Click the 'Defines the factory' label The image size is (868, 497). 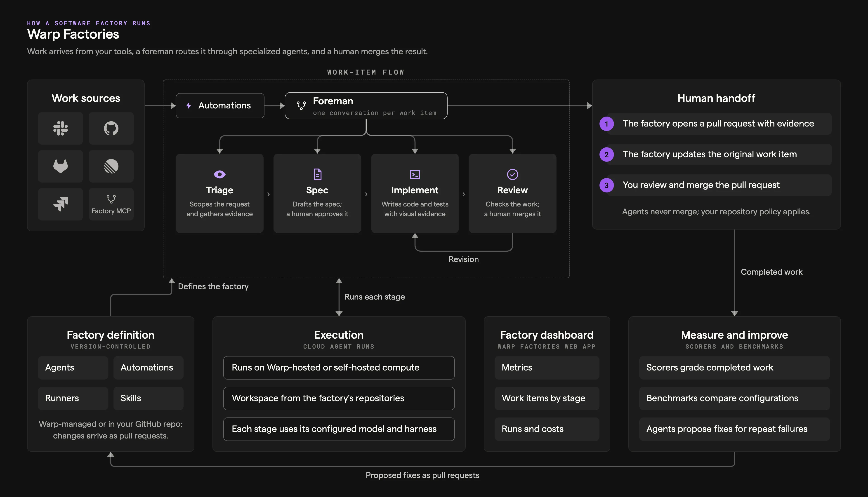tap(213, 286)
